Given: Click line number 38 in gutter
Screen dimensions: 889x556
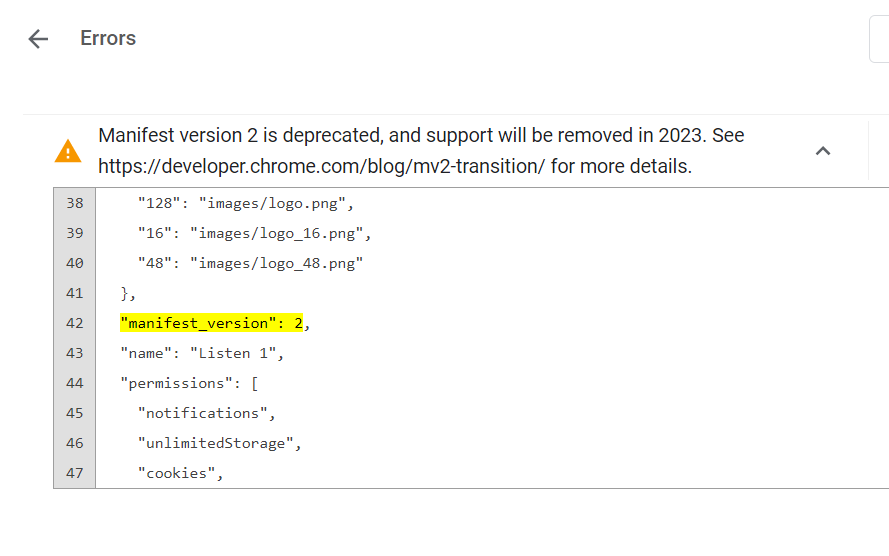Looking at the screenshot, I should coord(75,203).
